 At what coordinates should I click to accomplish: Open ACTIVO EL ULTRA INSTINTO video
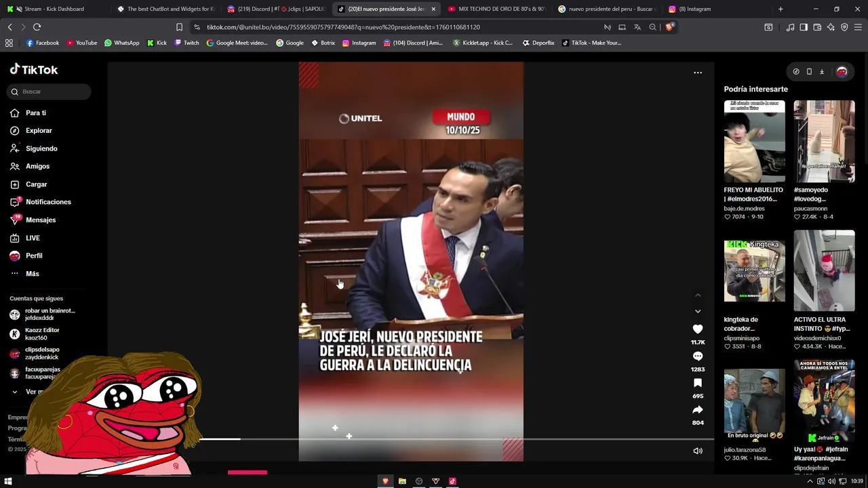point(824,271)
